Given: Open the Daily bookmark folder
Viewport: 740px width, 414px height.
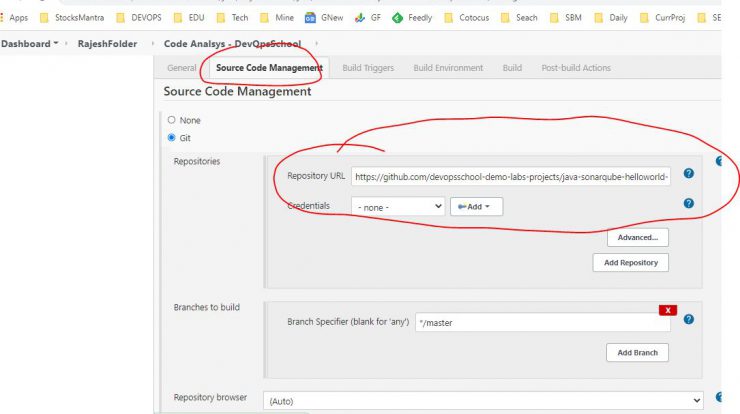Looking at the screenshot, I should click(x=611, y=18).
